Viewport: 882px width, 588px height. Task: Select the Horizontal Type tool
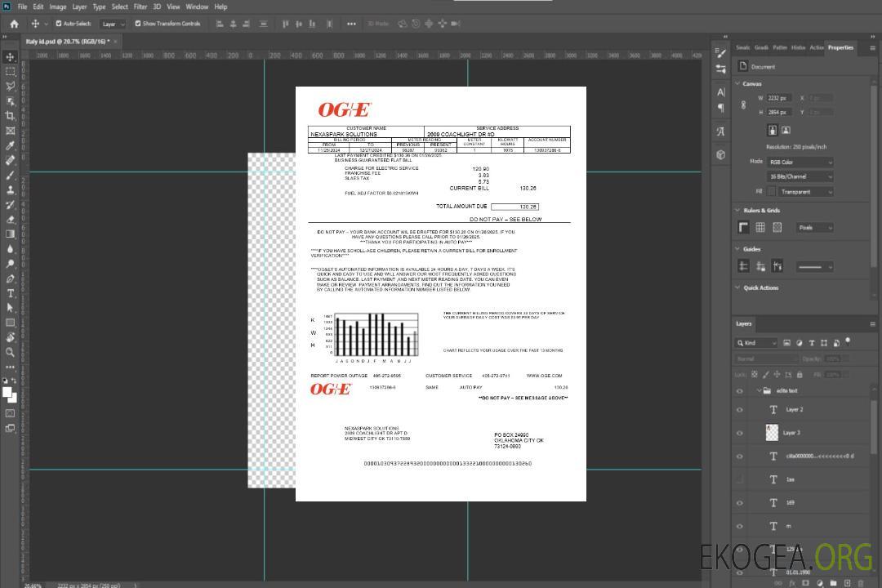coord(10,293)
